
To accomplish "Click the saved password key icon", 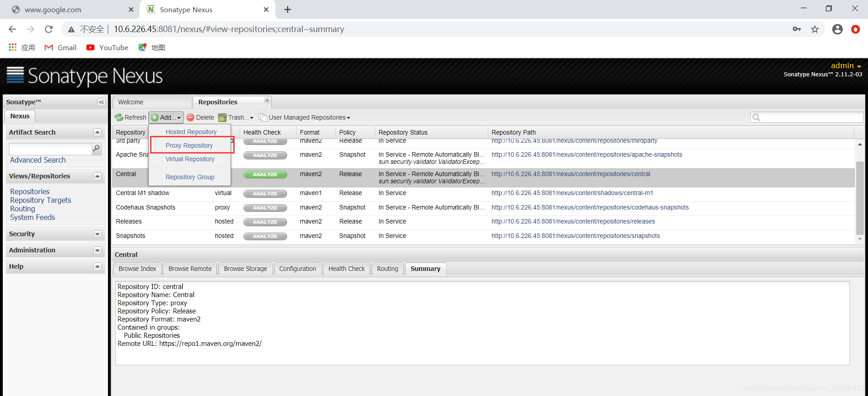I will coord(797,29).
